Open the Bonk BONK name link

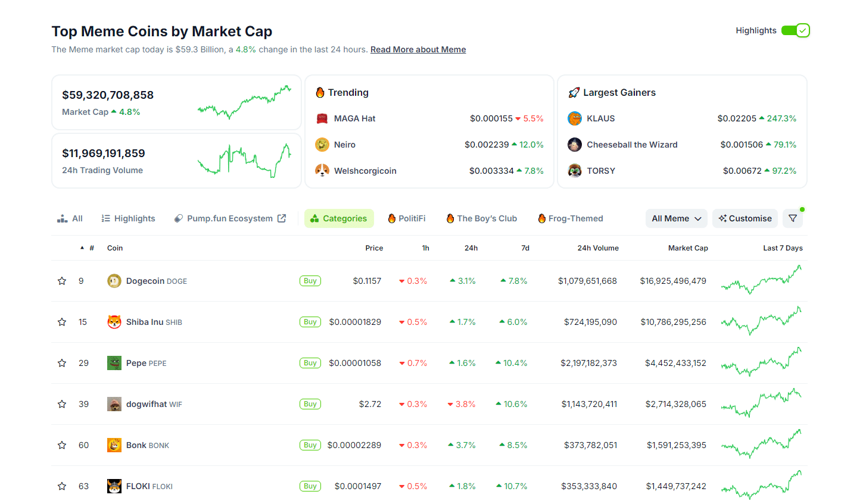point(148,445)
